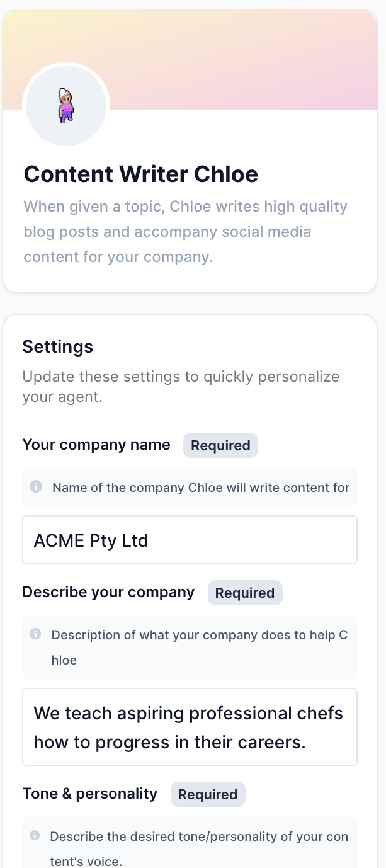Screen dimensions: 386x868
Task: Click the Your company name label
Action: 96,445
